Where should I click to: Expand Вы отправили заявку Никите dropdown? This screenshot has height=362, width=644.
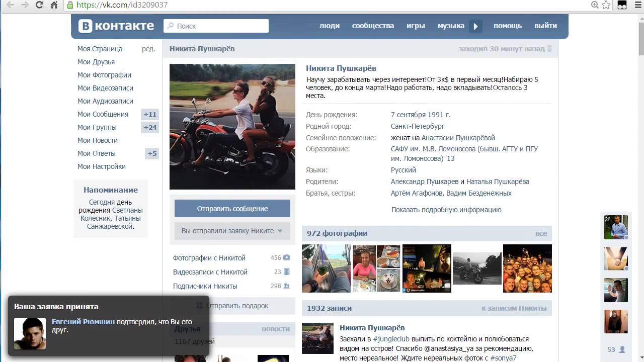pos(232,231)
